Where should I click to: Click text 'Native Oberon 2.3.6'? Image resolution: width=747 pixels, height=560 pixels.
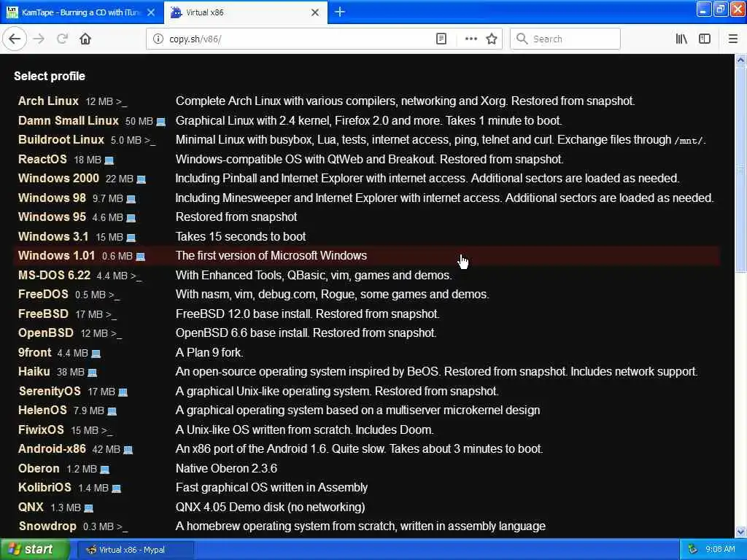click(226, 469)
